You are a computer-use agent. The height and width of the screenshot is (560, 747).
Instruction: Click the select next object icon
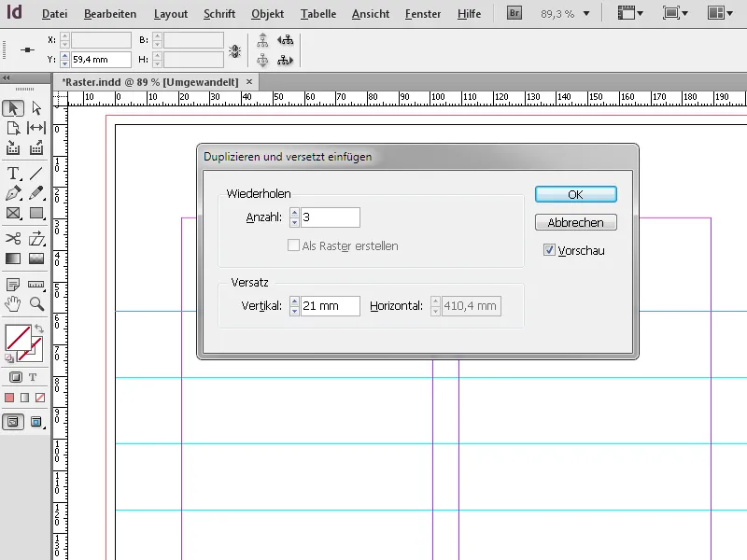[286, 61]
